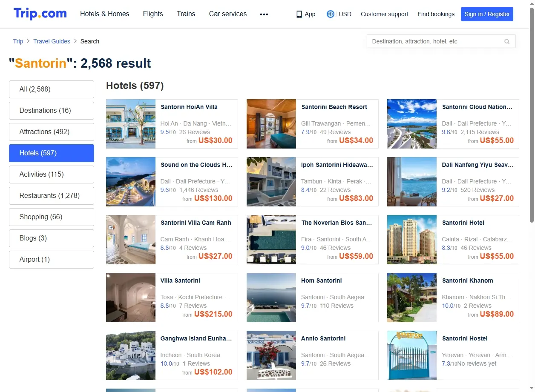Click Villa Santorini hotel title
The image size is (535, 392).
pyautogui.click(x=180, y=280)
